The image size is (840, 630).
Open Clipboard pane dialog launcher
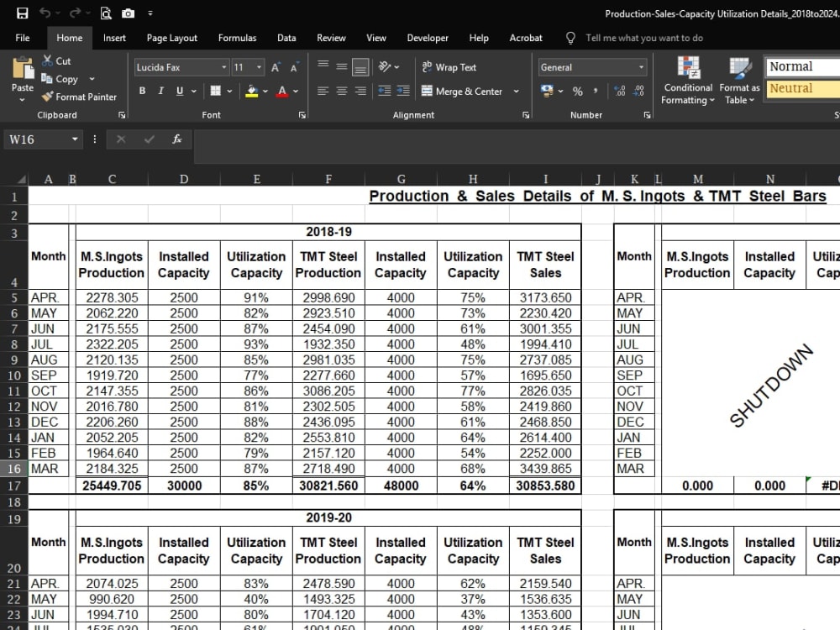point(122,115)
